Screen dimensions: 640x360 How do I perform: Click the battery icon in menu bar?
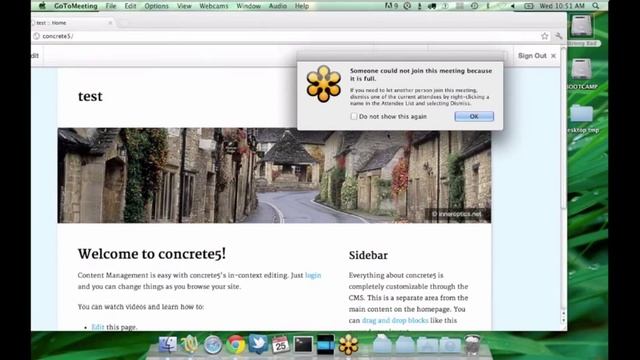(529, 6)
